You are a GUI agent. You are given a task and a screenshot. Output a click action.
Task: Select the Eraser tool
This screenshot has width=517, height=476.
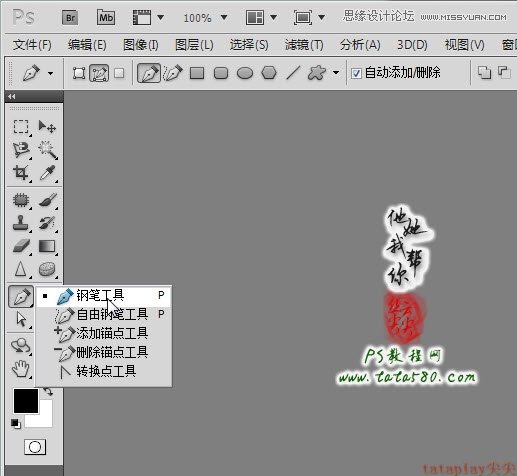pyautogui.click(x=21, y=246)
